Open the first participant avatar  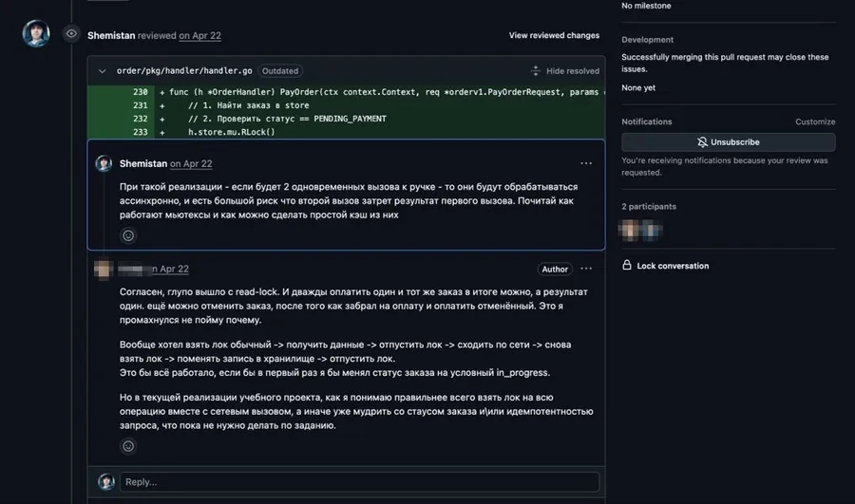[x=630, y=230]
